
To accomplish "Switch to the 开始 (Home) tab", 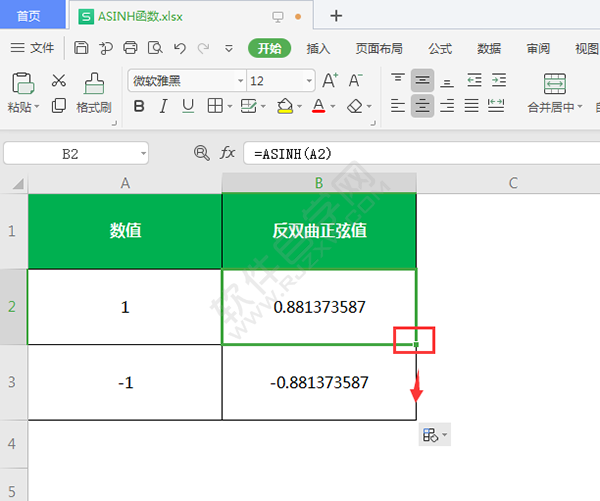I will 269,49.
